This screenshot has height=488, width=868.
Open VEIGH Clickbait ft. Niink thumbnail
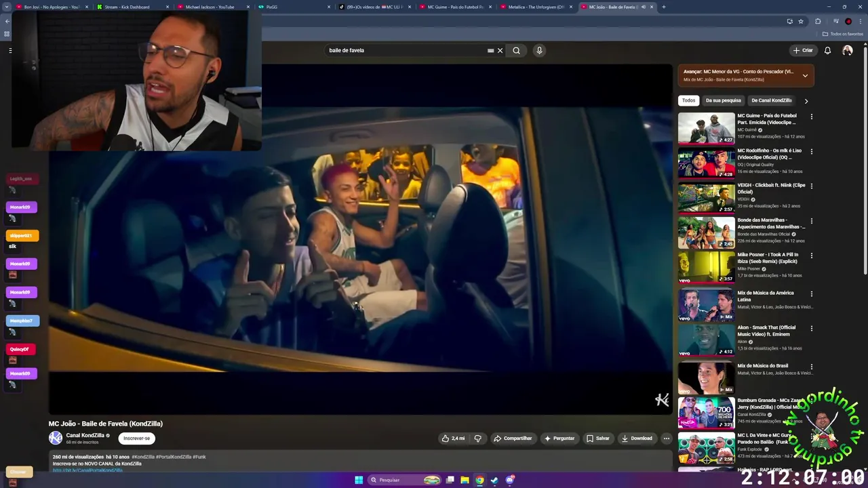coord(706,197)
